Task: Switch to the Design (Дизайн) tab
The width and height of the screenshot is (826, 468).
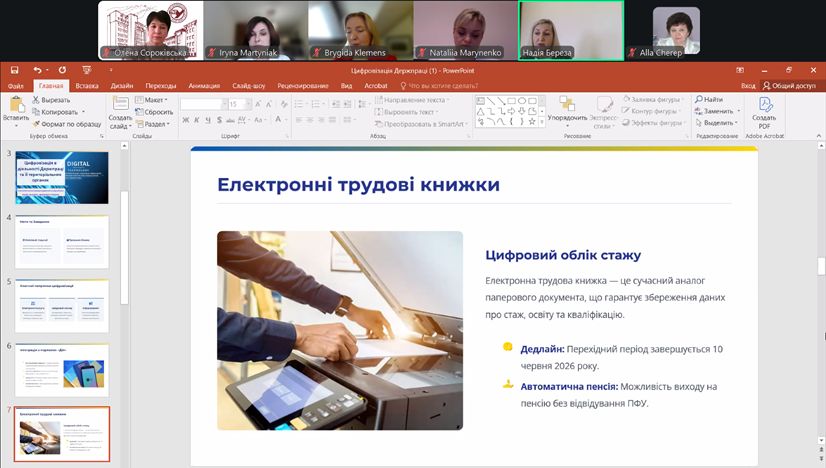Action: 122,86
